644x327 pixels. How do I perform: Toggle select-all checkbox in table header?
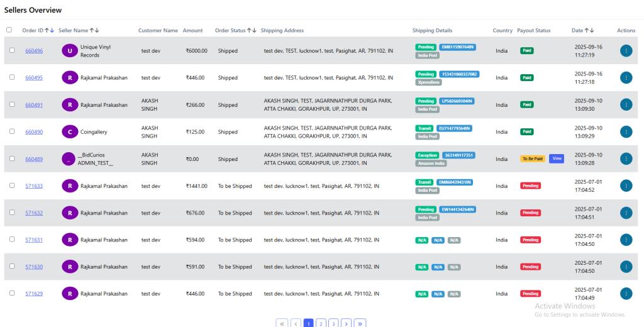click(x=9, y=30)
